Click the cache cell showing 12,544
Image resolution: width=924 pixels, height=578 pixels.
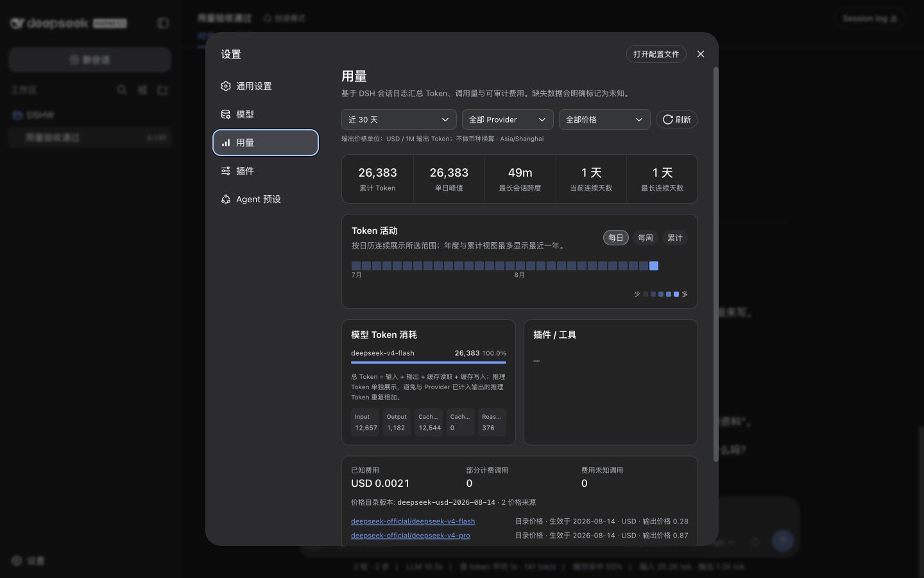(x=429, y=422)
